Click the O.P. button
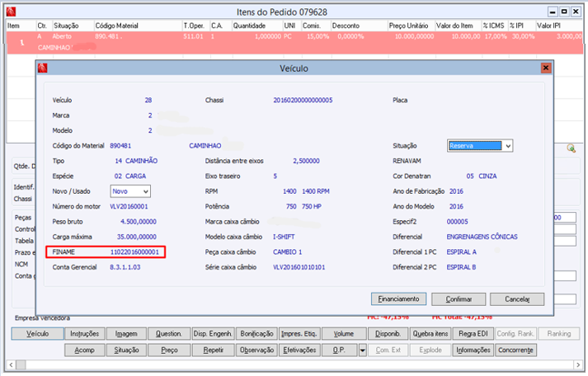Viewport: 588px width, 376px height. click(x=339, y=350)
